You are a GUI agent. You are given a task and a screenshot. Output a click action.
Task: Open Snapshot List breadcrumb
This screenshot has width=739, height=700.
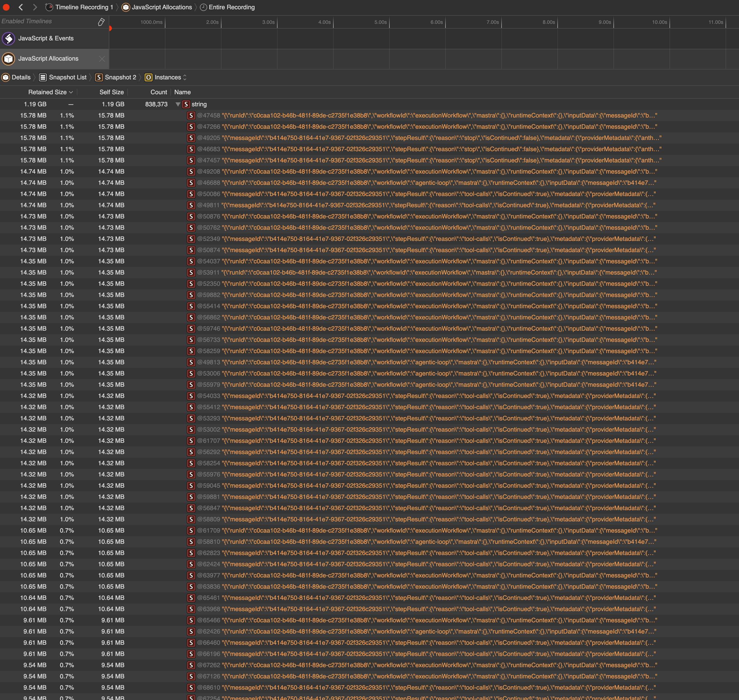point(67,77)
